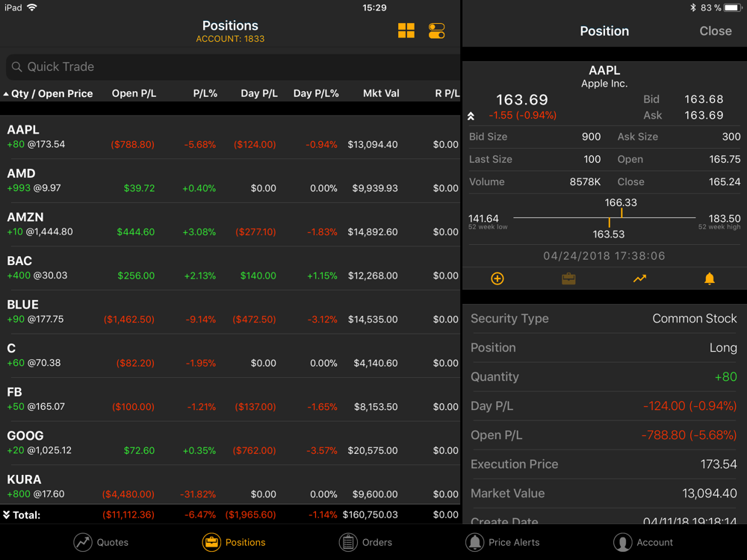Tap the Wi-Fi status icon
The width and height of the screenshot is (747, 560).
(32, 7)
